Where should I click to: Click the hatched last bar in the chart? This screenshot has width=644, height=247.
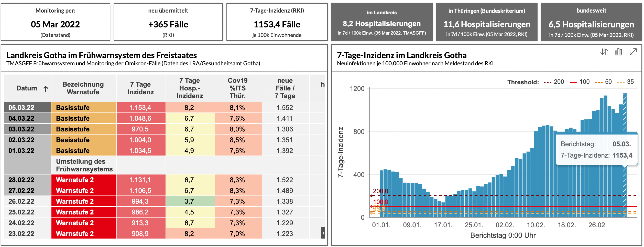tap(625, 155)
